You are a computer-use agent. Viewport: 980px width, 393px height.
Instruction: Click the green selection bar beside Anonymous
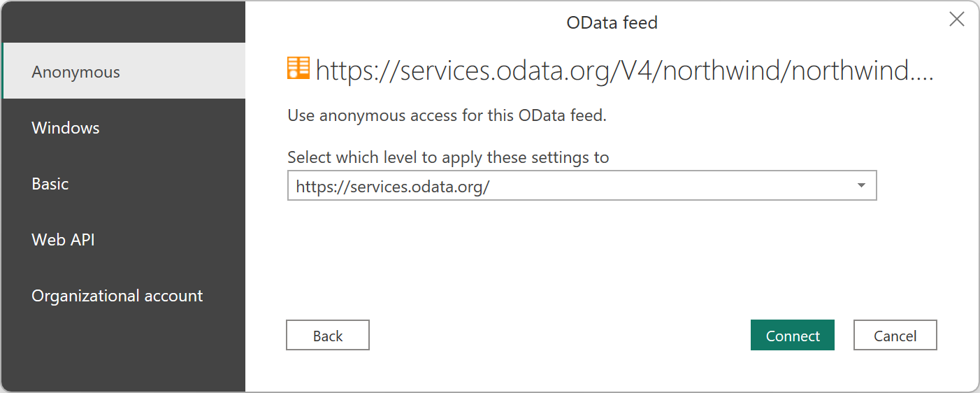pos(3,71)
